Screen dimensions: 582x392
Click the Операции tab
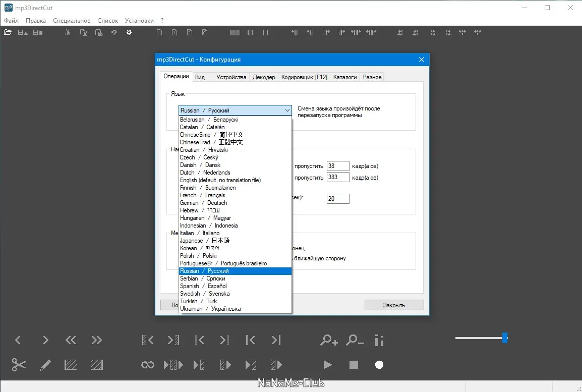tap(177, 77)
